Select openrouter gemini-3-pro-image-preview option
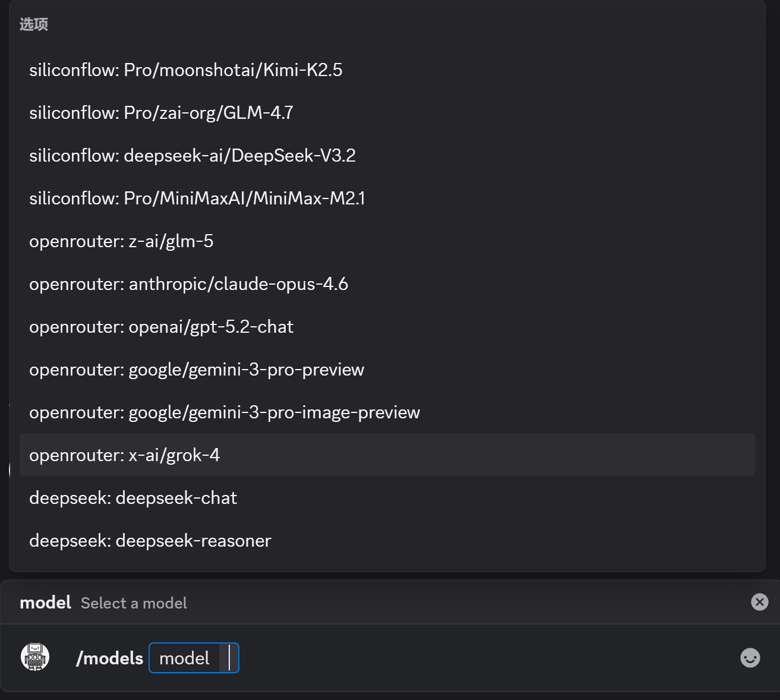This screenshot has width=780, height=700. click(x=224, y=412)
